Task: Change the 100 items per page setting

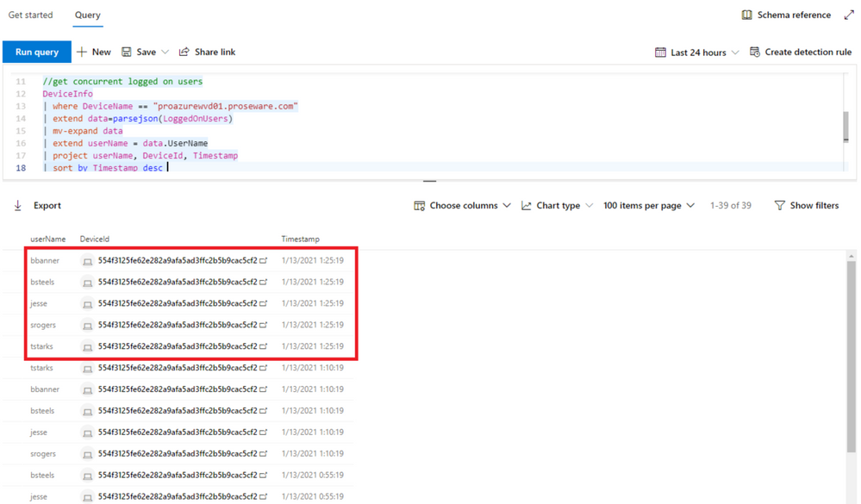Action: pyautogui.click(x=648, y=206)
